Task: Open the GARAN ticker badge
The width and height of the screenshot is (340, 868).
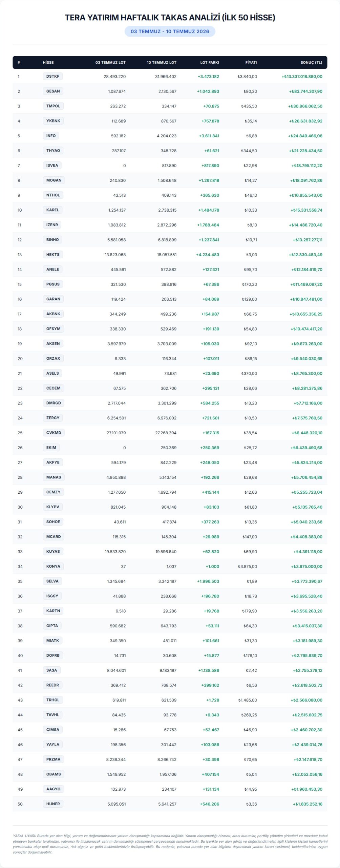Action: [53, 299]
